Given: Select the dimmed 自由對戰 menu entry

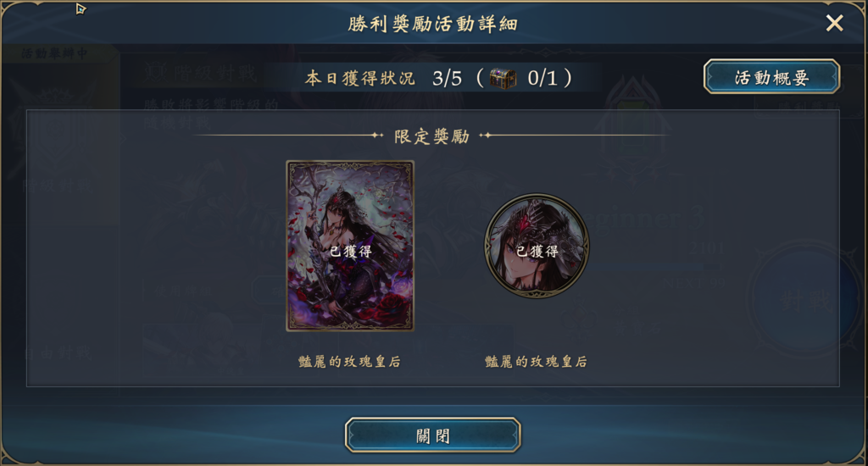Looking at the screenshot, I should (58, 353).
